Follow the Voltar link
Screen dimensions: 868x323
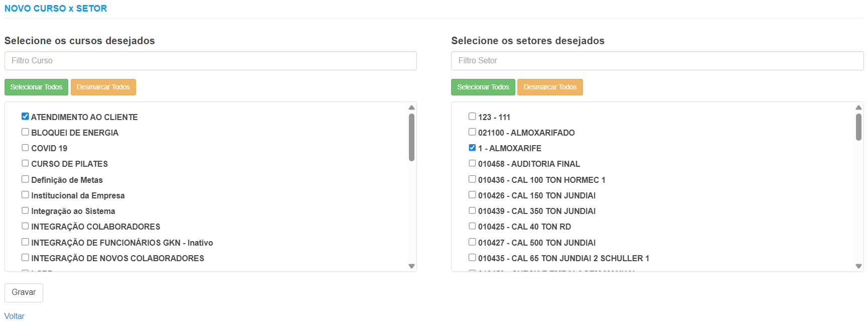pyautogui.click(x=15, y=316)
